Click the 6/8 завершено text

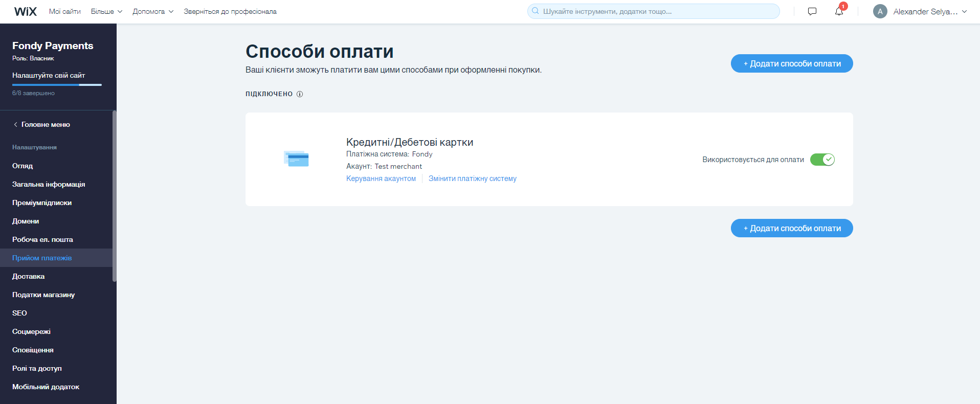[x=33, y=93]
